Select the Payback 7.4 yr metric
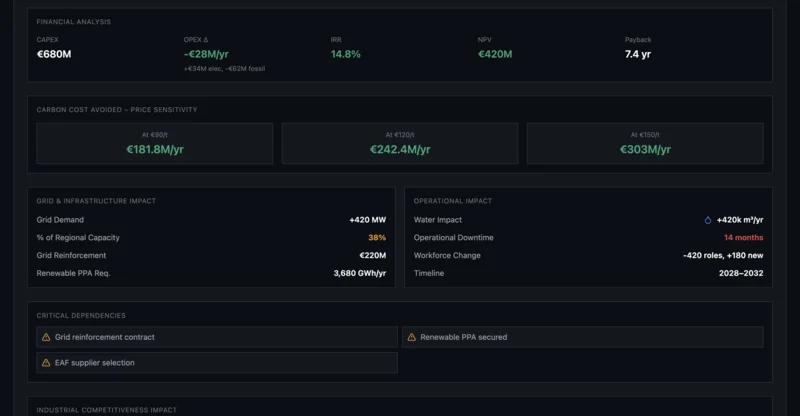The image size is (800, 416). point(638,54)
